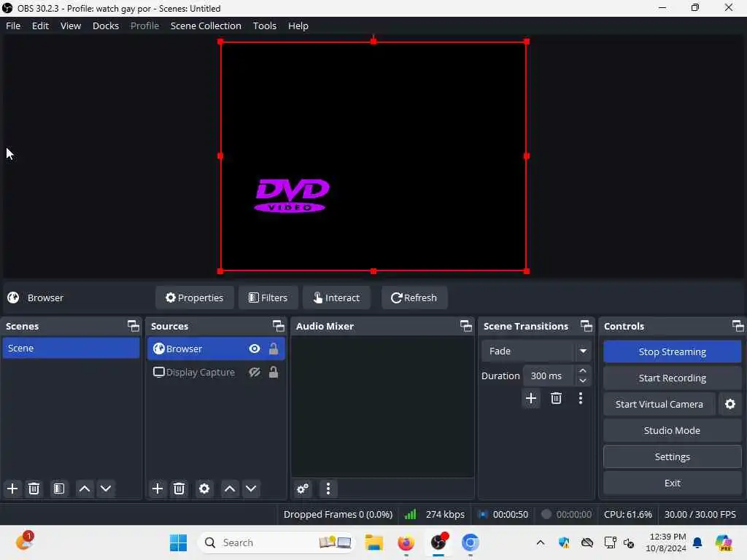Image resolution: width=747 pixels, height=560 pixels.
Task: Open the Docks menu
Action: click(x=106, y=26)
